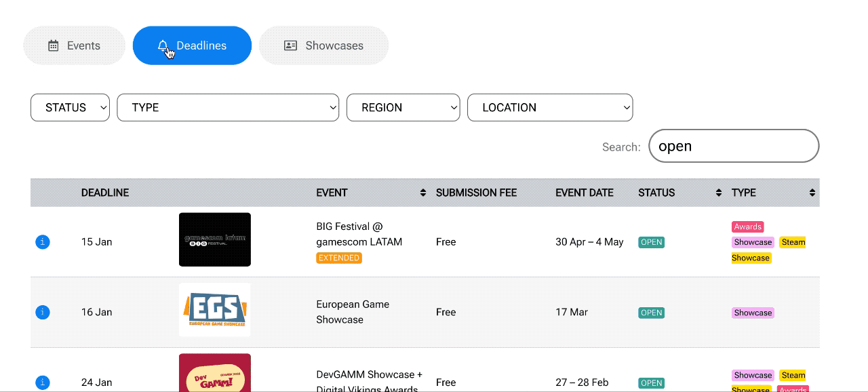Open info icon for DevGAMM Showcase row

43,383
